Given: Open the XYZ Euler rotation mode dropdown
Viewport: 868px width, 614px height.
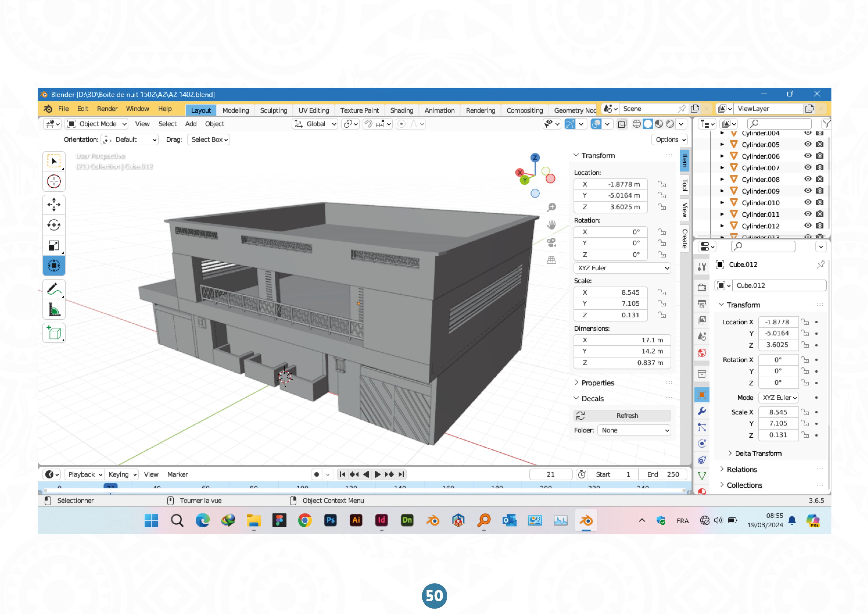Looking at the screenshot, I should (622, 268).
